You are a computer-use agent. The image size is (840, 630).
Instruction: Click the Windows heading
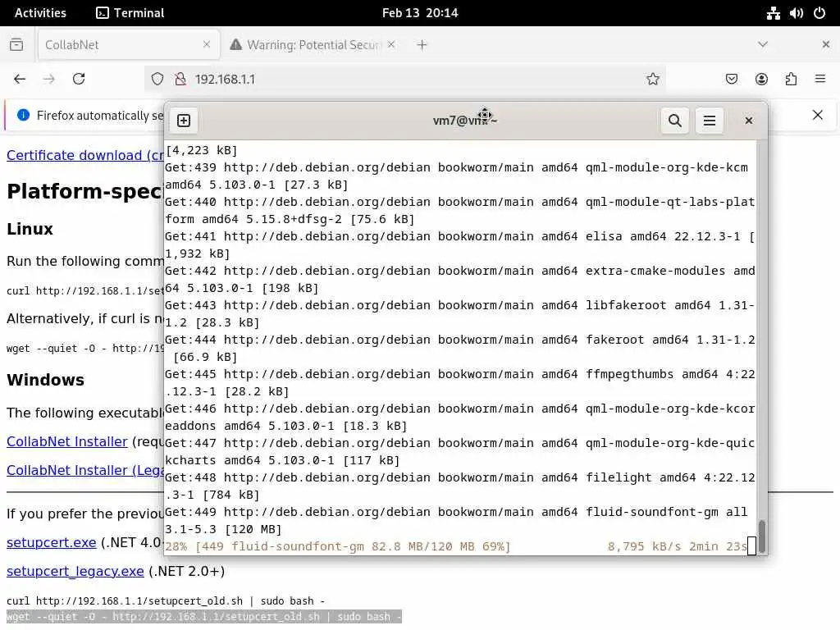46,380
